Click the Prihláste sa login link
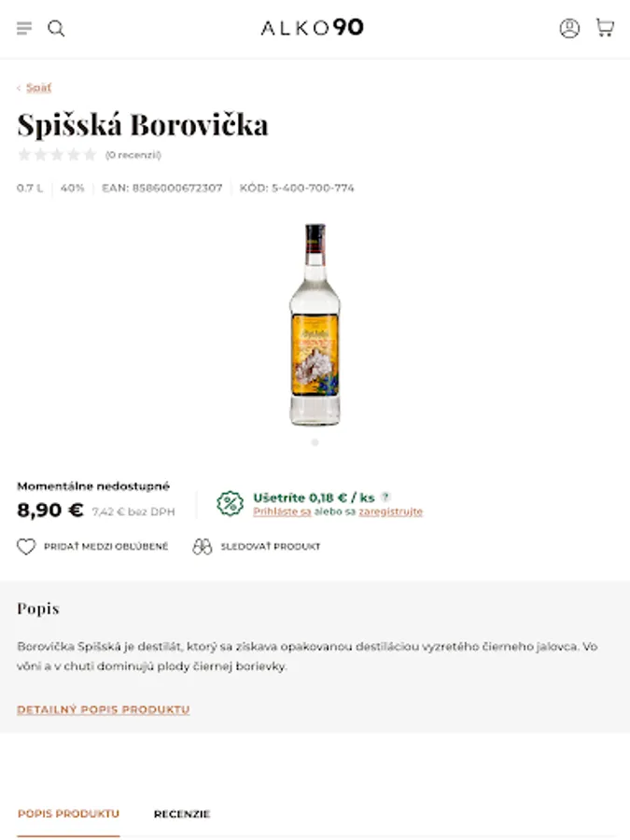 pyautogui.click(x=282, y=511)
